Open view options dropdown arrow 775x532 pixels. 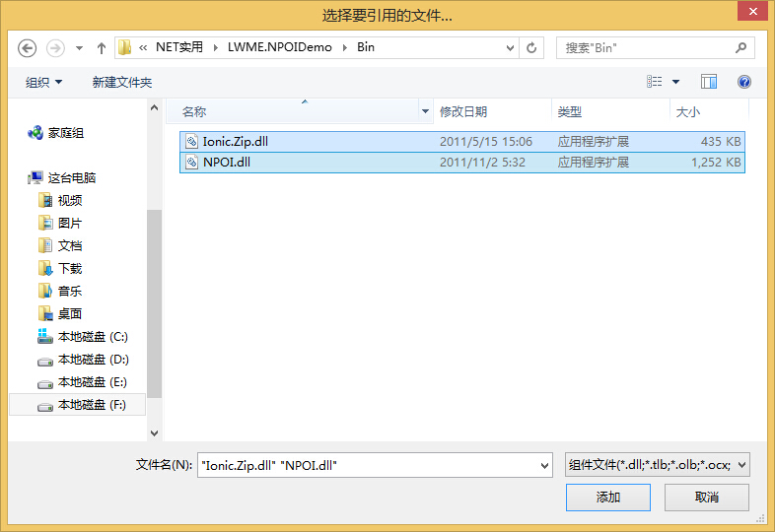tap(675, 82)
